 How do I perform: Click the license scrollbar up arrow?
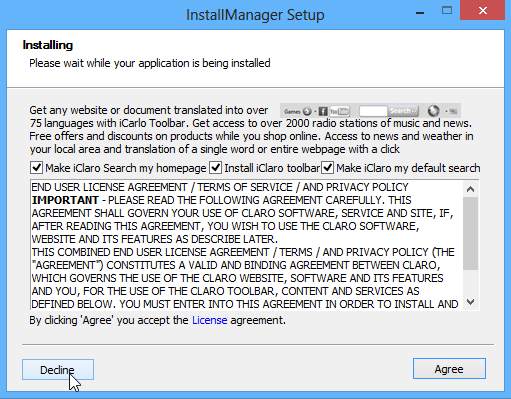tap(470, 189)
